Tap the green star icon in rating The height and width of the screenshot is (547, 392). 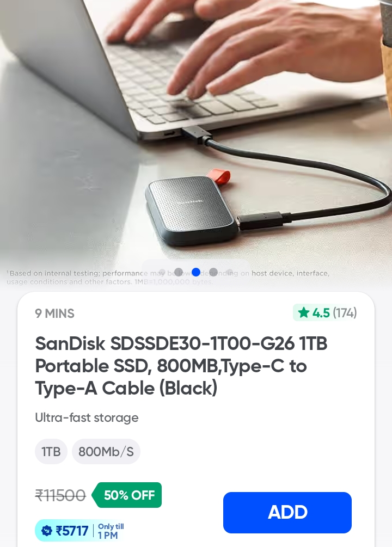pyautogui.click(x=304, y=312)
